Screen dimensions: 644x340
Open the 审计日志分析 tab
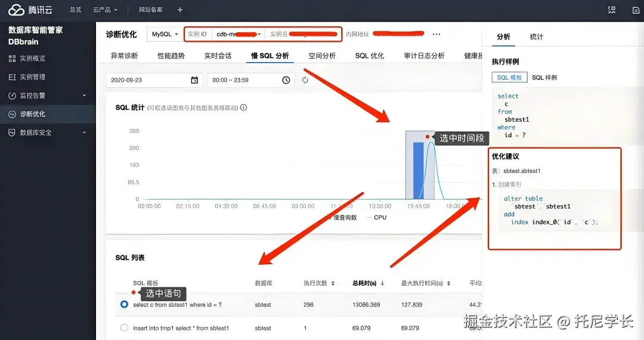[x=424, y=56]
